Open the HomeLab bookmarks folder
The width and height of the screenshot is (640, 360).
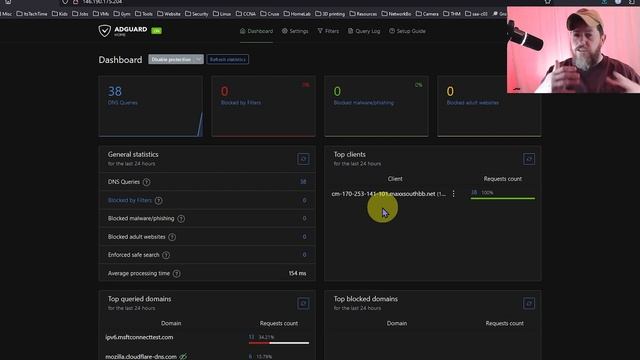(x=297, y=14)
